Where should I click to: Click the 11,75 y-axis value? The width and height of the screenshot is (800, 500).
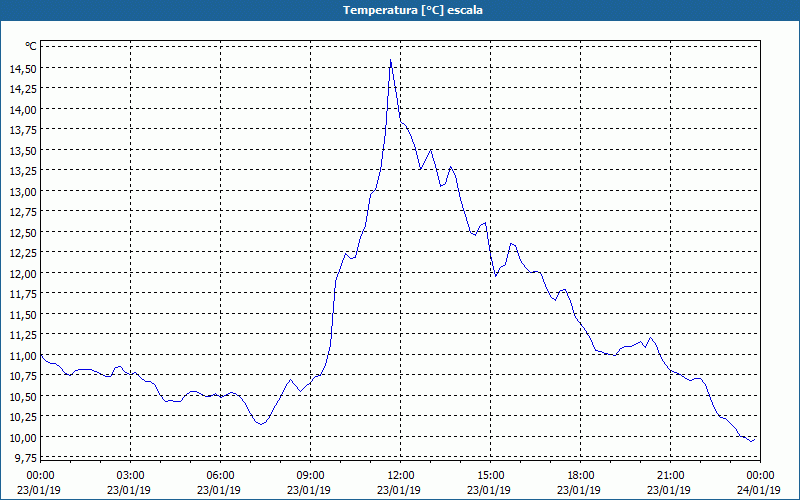tap(23, 294)
